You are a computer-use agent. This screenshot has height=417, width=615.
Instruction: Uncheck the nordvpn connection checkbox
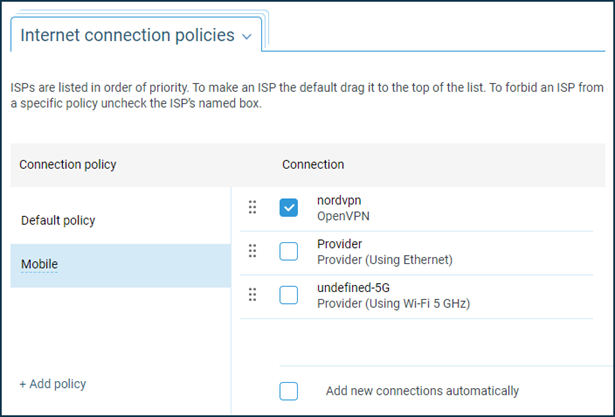(x=289, y=208)
